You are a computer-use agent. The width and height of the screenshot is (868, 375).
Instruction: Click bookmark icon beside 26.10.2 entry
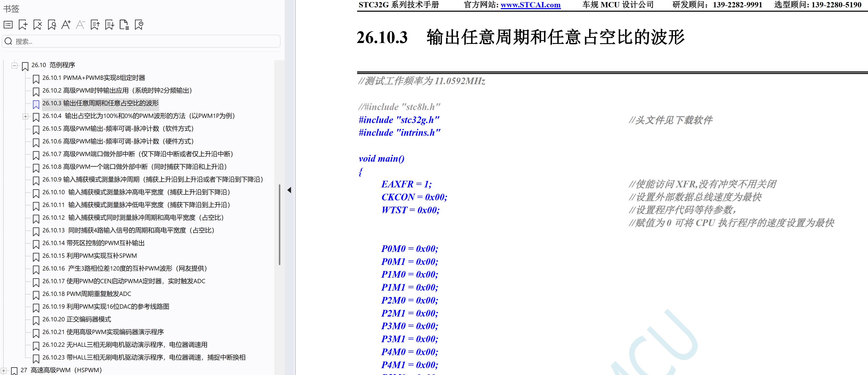(x=36, y=92)
